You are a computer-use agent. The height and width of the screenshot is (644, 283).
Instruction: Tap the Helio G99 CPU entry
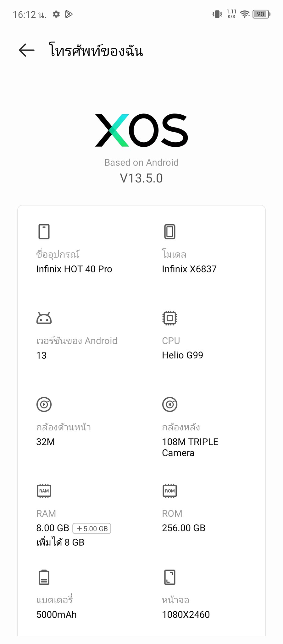[x=183, y=355]
